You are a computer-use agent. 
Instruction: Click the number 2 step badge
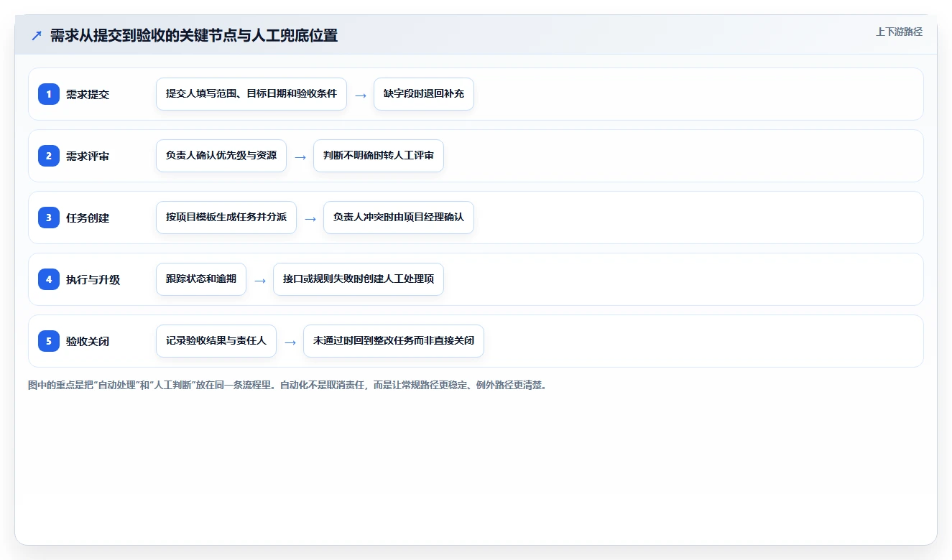[x=49, y=156]
